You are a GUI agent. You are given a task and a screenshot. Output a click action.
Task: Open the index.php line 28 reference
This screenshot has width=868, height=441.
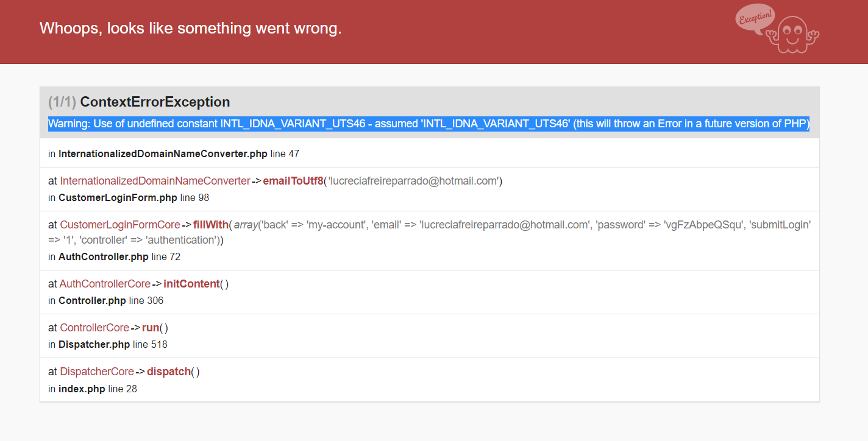pos(82,388)
